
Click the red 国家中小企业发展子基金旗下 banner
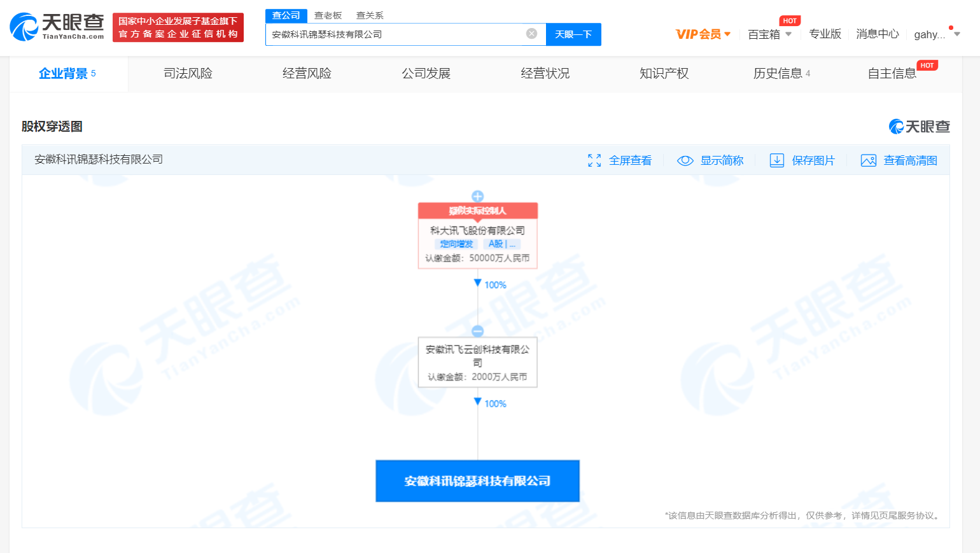[x=178, y=27]
